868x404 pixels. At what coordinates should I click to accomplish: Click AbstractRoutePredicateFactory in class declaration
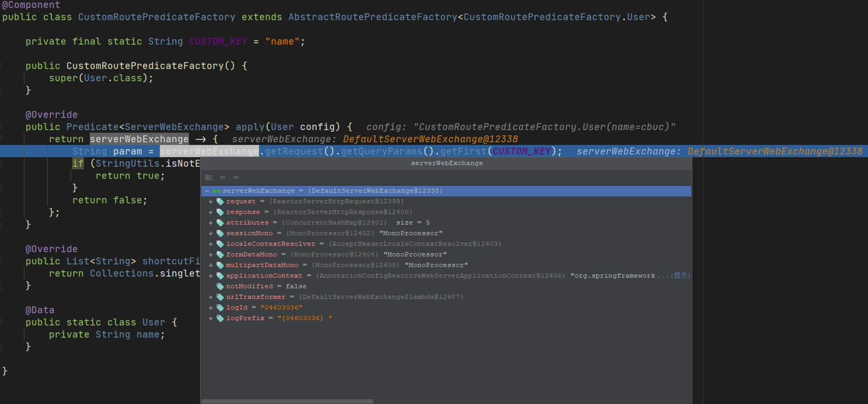point(373,17)
